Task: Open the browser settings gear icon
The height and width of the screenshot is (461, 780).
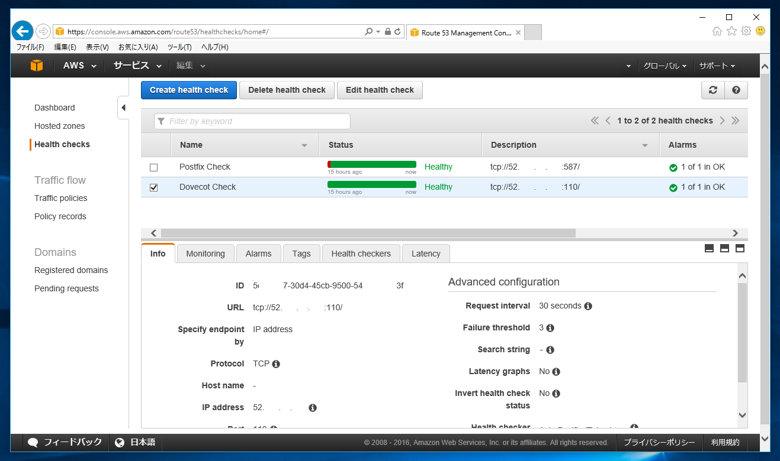Action: [746, 31]
